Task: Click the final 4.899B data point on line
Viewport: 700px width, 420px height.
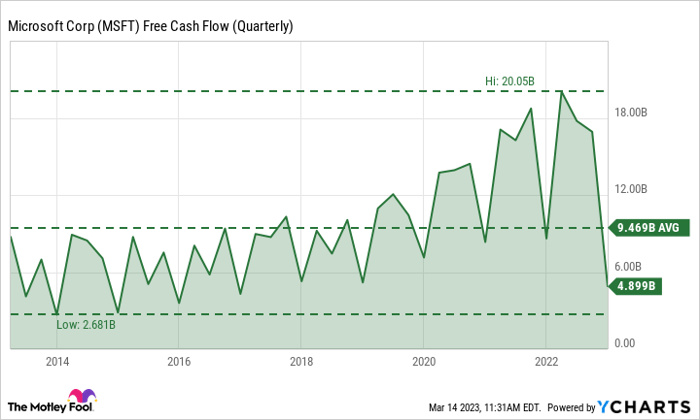Action: coord(607,286)
